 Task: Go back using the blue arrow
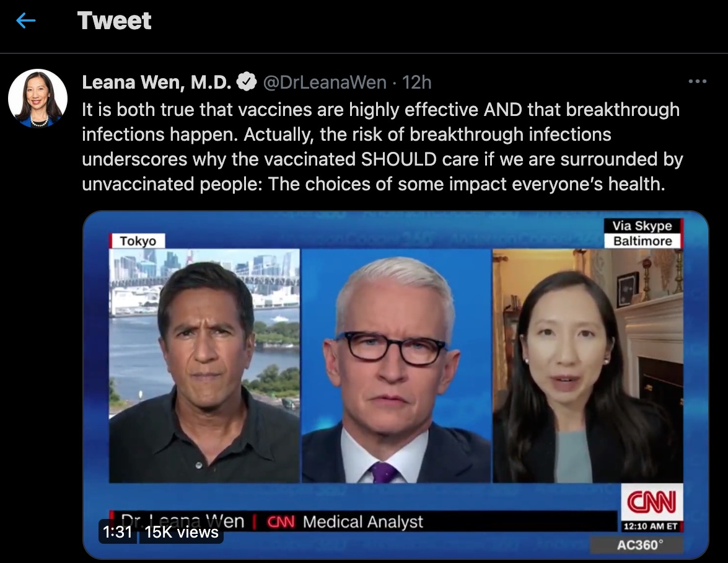(x=26, y=20)
